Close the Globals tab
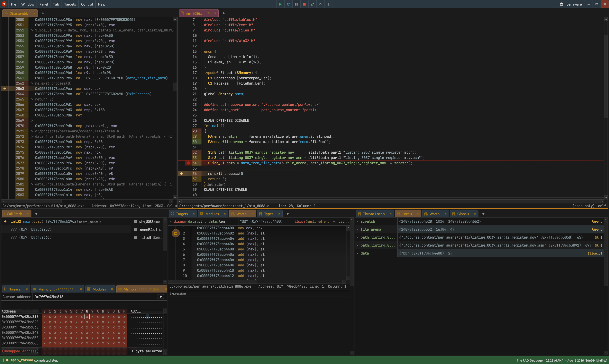This screenshot has width=609, height=364. (x=475, y=214)
